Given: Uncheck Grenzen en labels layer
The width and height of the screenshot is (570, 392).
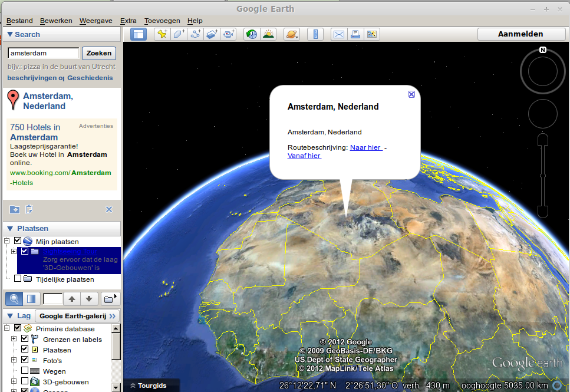Looking at the screenshot, I should coord(25,338).
